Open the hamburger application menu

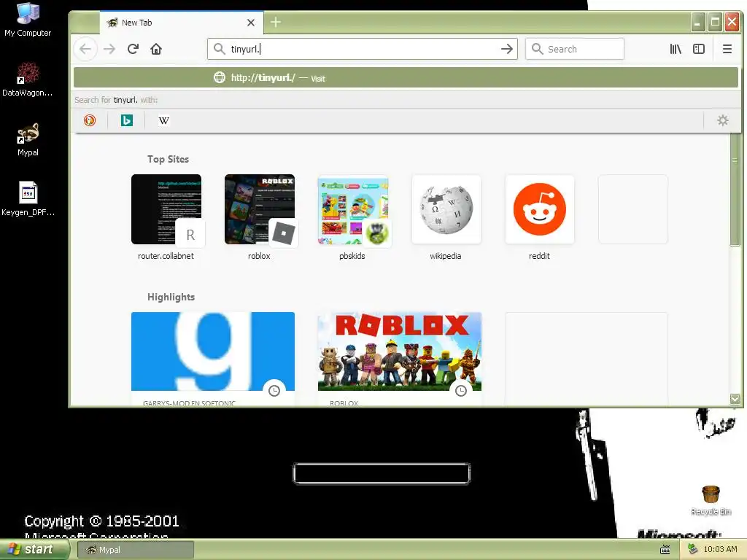click(x=727, y=49)
